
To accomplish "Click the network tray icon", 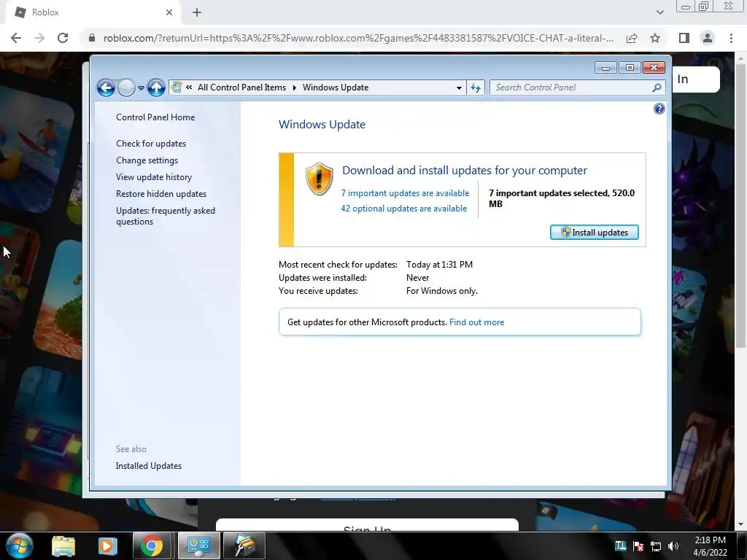I will point(656,546).
